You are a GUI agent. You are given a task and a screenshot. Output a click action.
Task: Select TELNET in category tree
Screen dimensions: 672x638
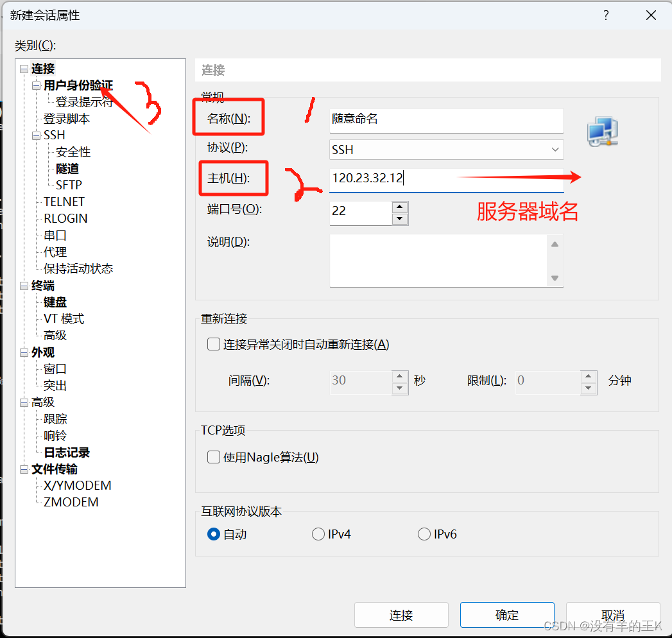[64, 202]
